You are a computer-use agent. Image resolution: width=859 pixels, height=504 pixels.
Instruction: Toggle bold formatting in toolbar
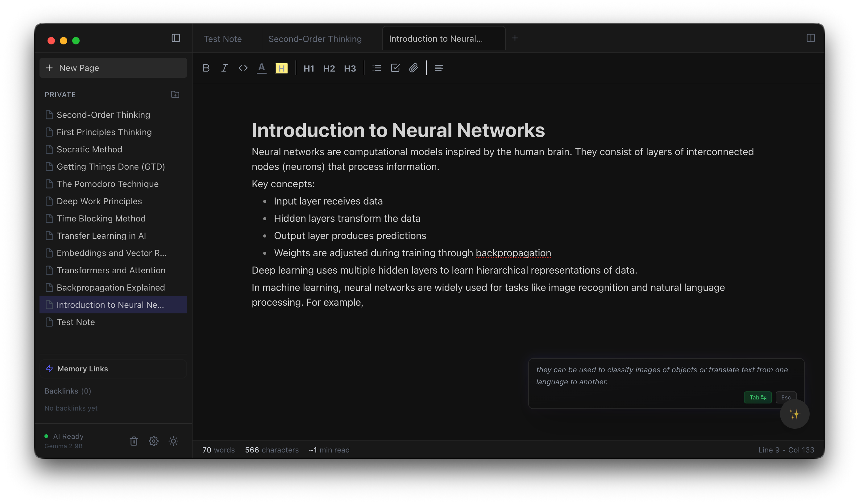[206, 68]
